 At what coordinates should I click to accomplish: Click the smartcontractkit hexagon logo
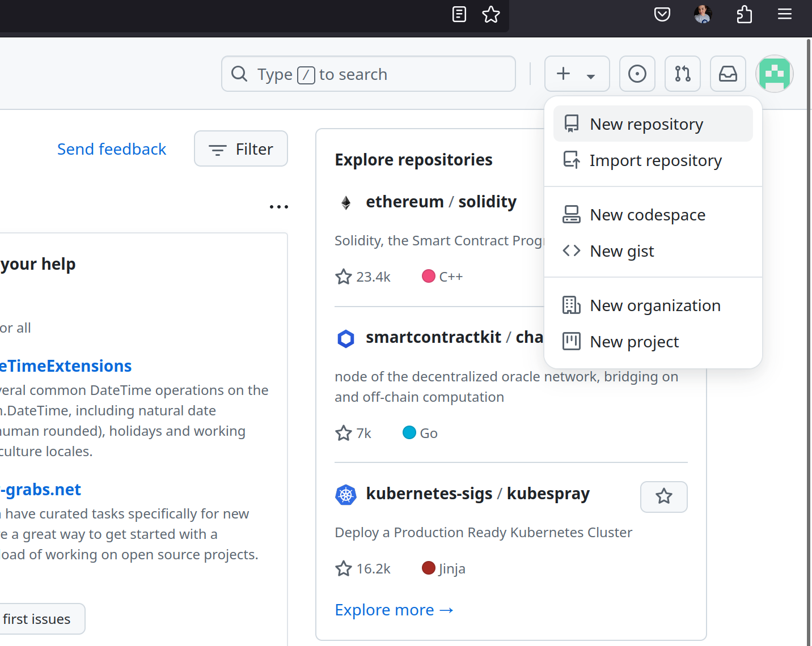point(346,338)
